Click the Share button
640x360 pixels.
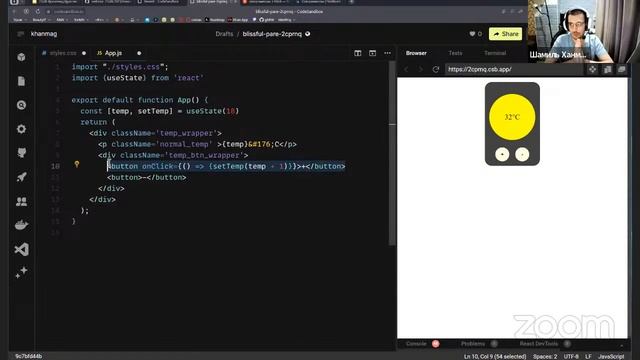tap(505, 34)
